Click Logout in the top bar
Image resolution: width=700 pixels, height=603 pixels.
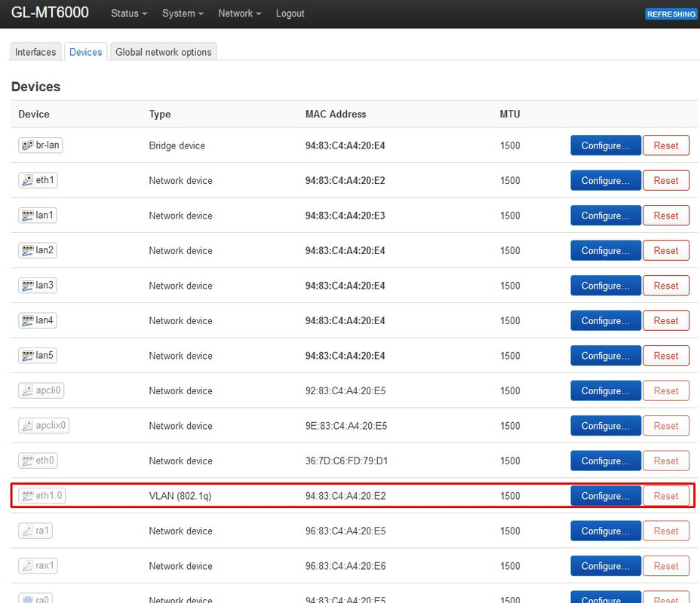click(290, 14)
